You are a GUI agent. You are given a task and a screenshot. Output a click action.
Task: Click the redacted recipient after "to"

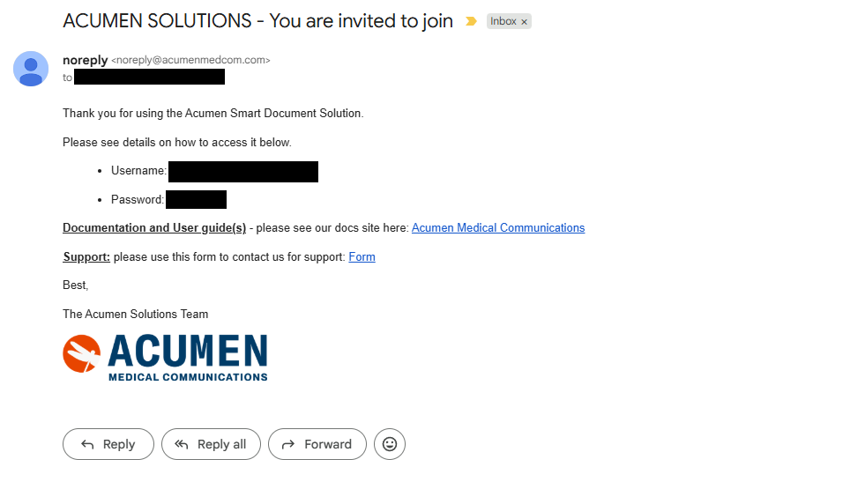pyautogui.click(x=149, y=78)
